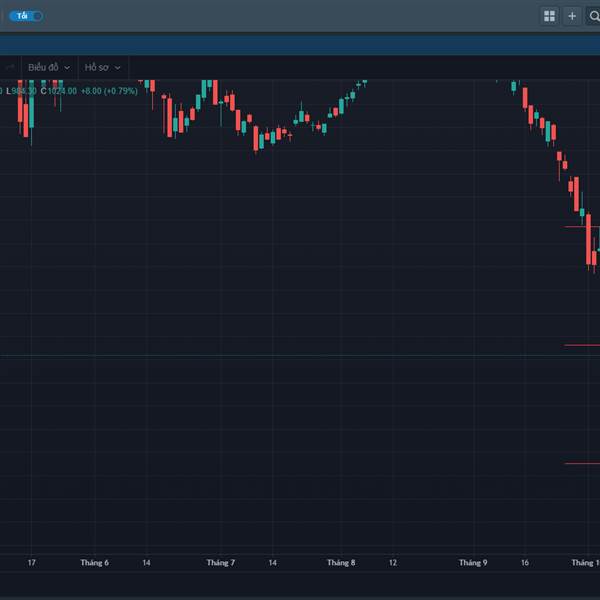Click the blue banner bar below header
The image size is (600, 600).
point(300,45)
